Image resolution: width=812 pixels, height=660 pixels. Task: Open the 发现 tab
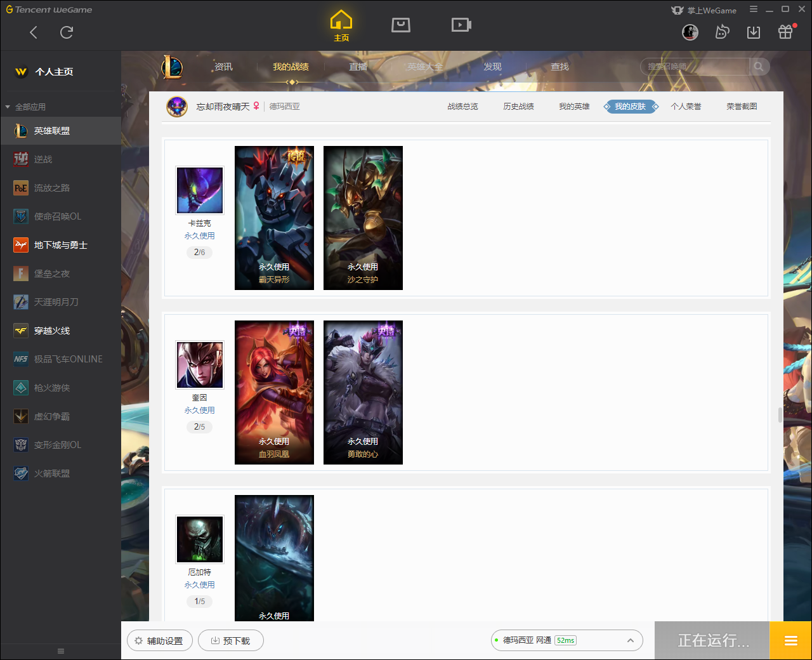tap(492, 67)
